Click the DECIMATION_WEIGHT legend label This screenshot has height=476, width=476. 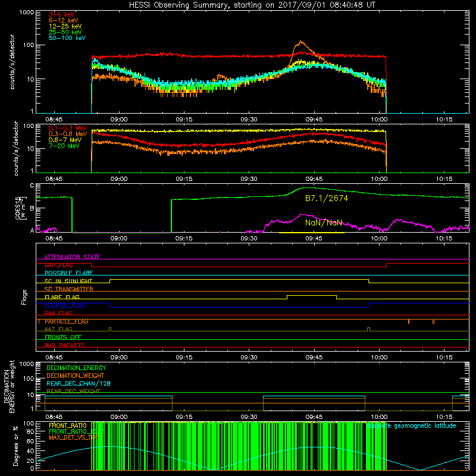pos(76,375)
